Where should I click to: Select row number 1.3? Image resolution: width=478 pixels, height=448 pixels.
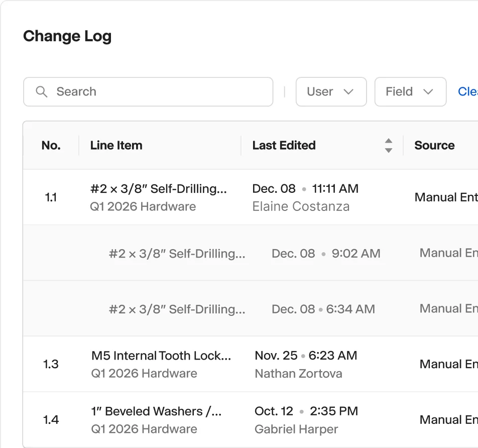[51, 364]
